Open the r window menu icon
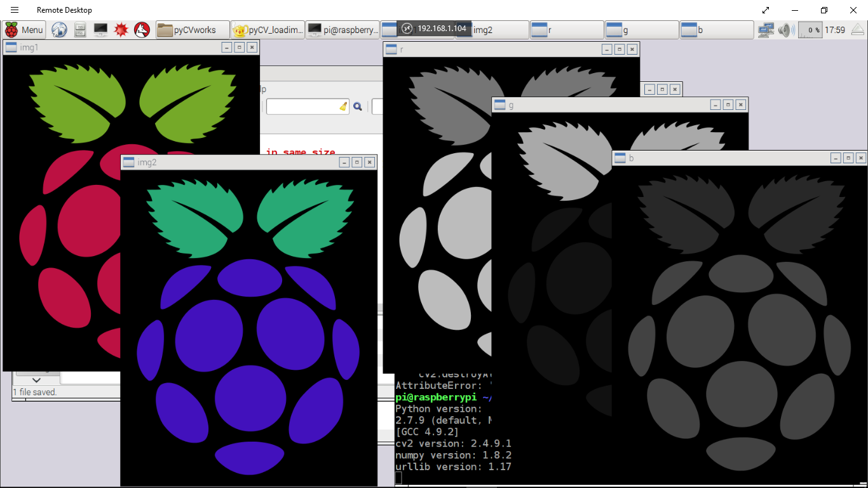The image size is (868, 488). (391, 49)
